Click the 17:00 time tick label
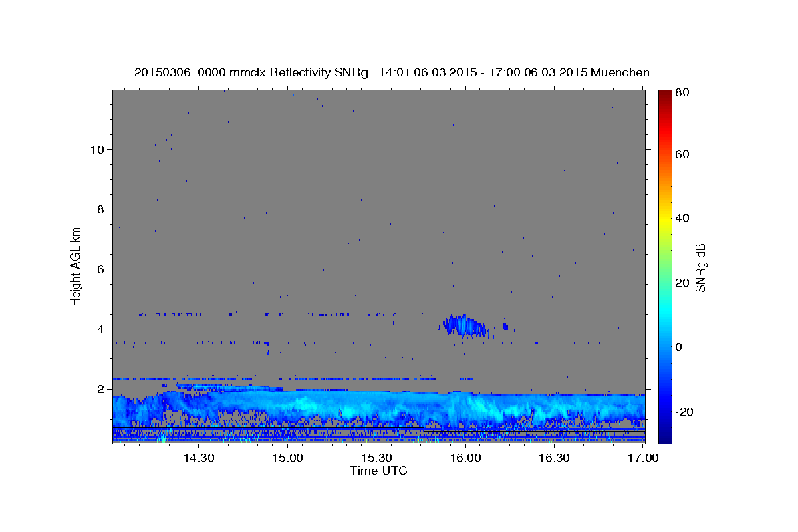The height and width of the screenshot is (532, 798). click(643, 458)
